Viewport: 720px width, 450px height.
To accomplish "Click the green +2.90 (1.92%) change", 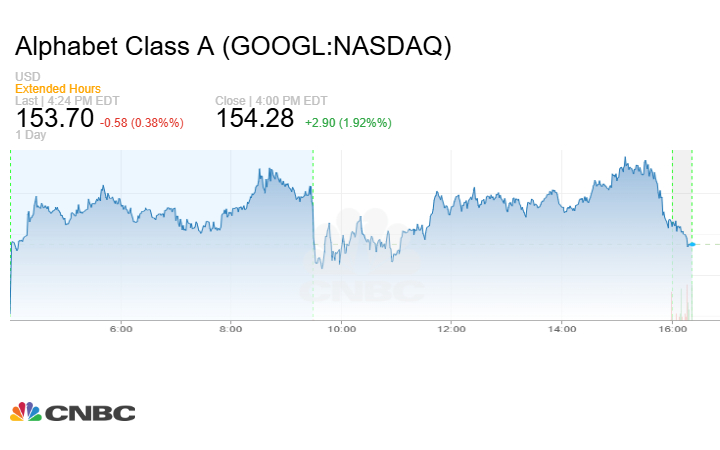I will 346,123.
